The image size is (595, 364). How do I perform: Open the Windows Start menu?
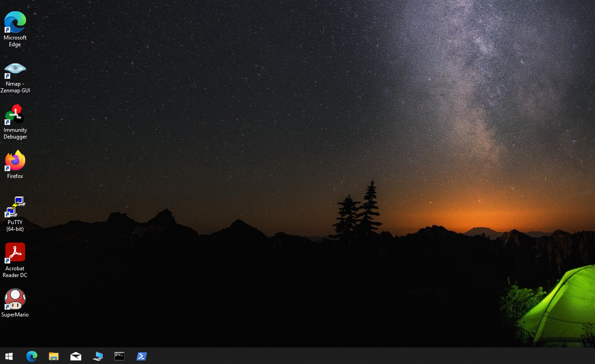click(9, 356)
